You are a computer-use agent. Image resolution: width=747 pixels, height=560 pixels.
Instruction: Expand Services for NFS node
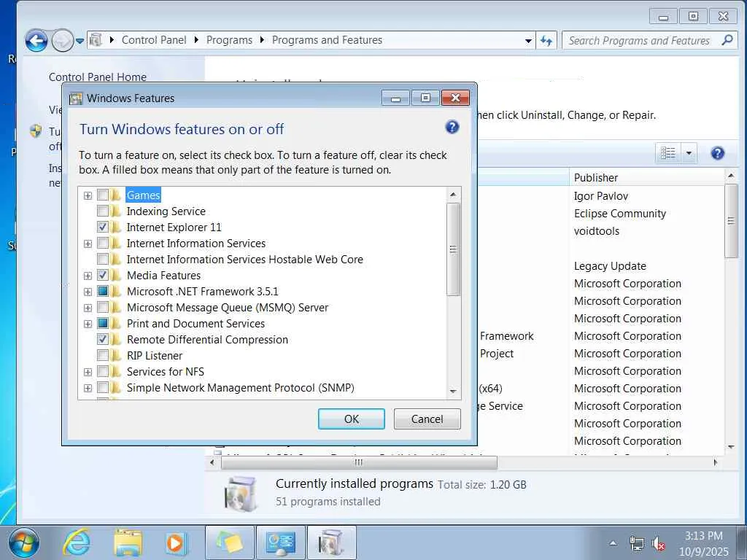click(x=88, y=372)
